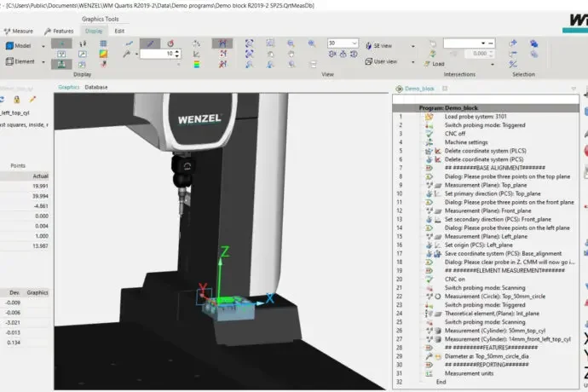Click the rainbow color scale icon
The height and width of the screenshot is (392, 588).
(197, 65)
